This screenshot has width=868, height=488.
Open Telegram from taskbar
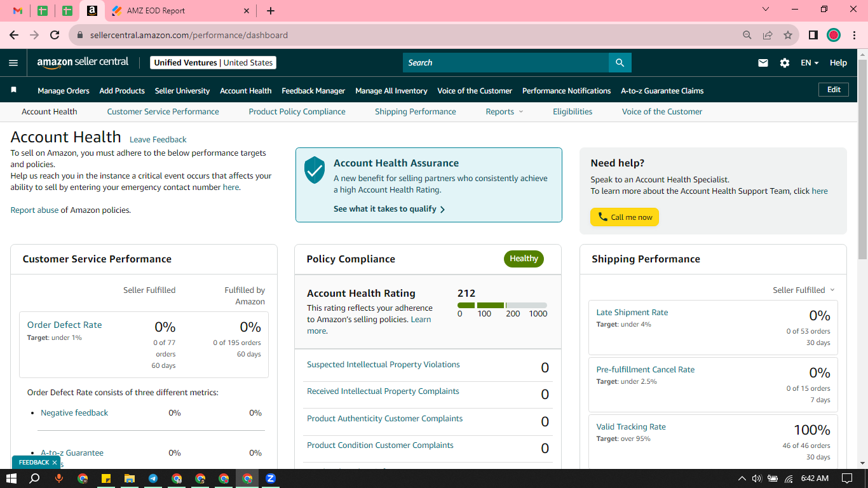pyautogui.click(x=153, y=478)
